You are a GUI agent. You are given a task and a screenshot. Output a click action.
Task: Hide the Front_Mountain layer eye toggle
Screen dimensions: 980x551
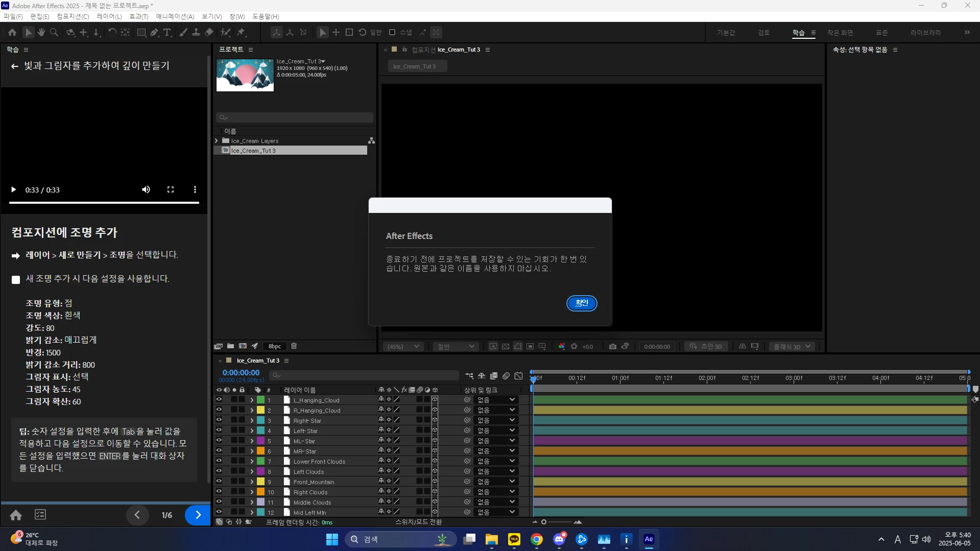point(219,482)
